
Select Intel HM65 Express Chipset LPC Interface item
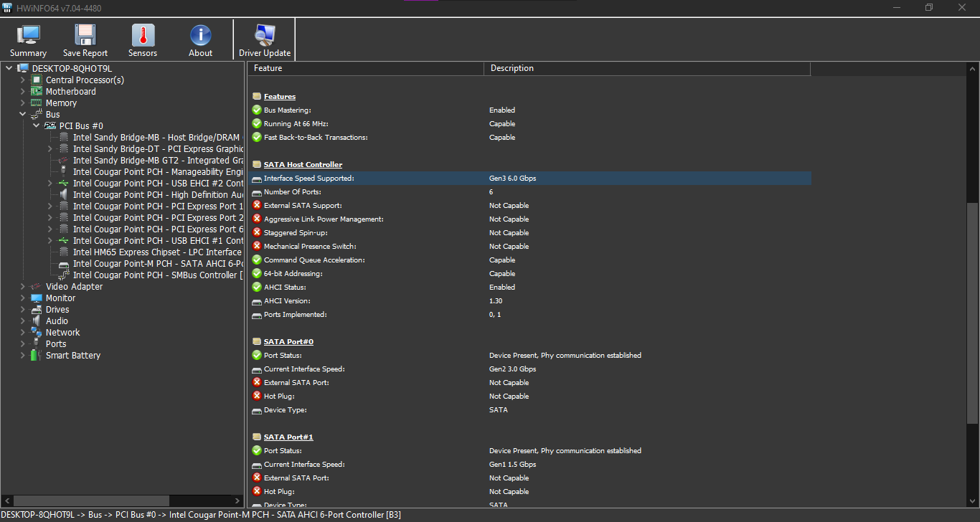(x=157, y=252)
